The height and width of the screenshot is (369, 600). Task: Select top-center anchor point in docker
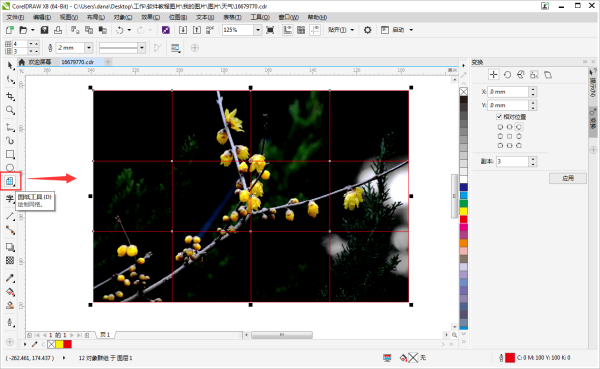coord(509,127)
